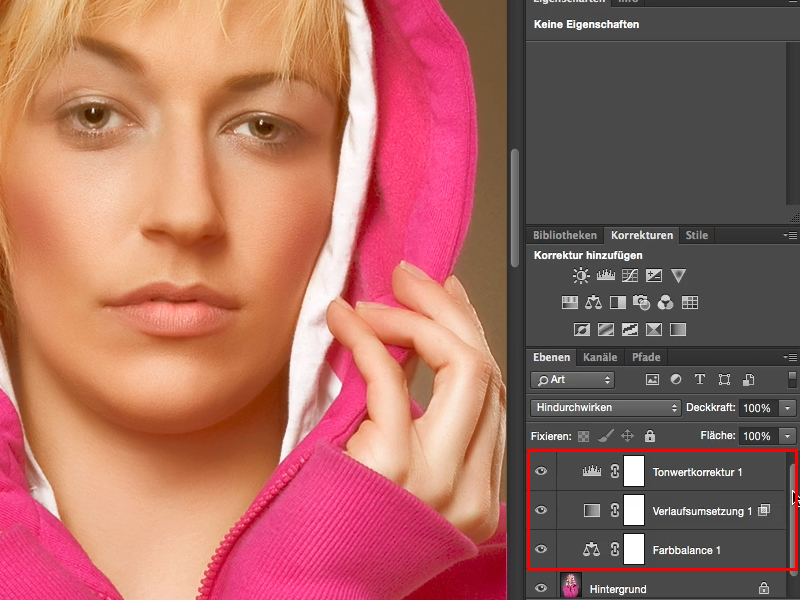Viewport: 800px width, 600px height.
Task: Open the Hindurchwirken blend mode dropdown
Action: point(606,408)
